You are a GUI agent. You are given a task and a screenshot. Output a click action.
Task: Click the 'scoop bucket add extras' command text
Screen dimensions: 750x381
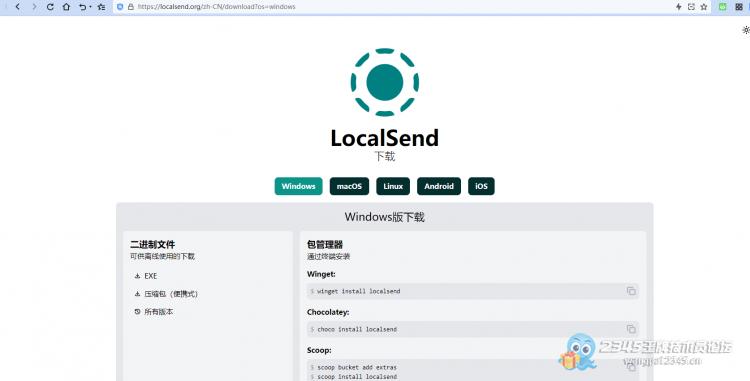pos(357,368)
